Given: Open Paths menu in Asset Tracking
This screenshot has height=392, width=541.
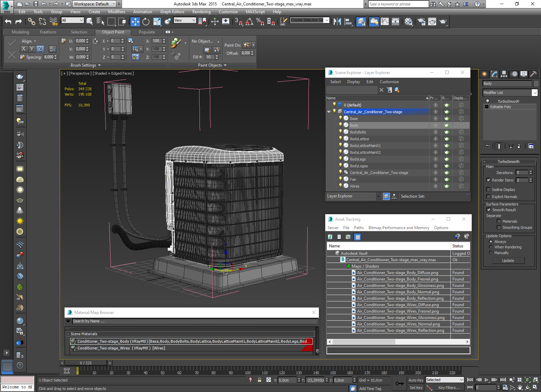Looking at the screenshot, I should tap(359, 228).
